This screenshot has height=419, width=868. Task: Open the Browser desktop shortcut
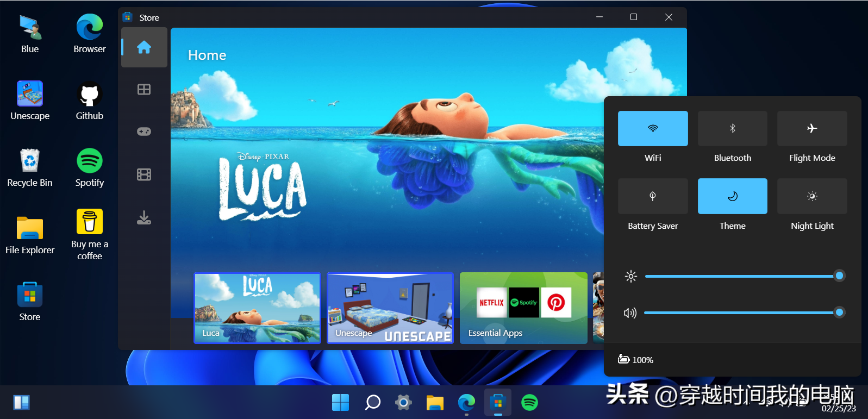(x=90, y=34)
